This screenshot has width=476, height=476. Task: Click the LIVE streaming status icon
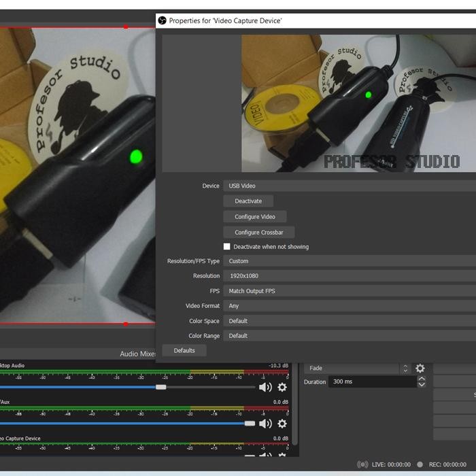pos(363,464)
